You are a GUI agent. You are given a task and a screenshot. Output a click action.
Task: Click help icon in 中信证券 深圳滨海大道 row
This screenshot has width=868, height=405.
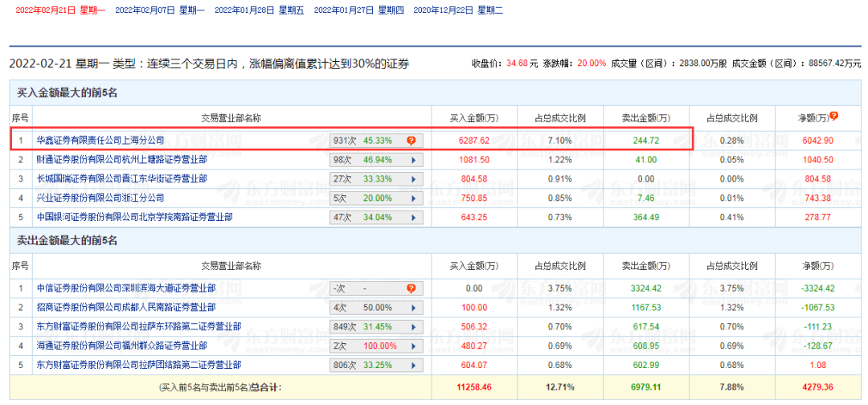pos(411,288)
